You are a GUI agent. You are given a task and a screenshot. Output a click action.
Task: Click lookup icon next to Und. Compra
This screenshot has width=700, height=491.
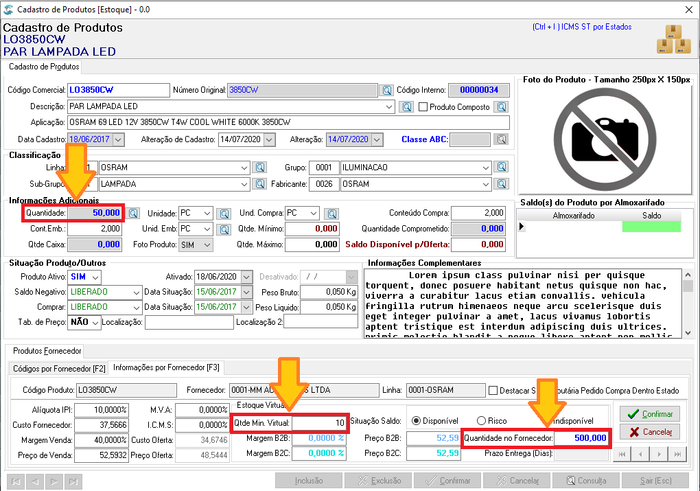pos(332,213)
